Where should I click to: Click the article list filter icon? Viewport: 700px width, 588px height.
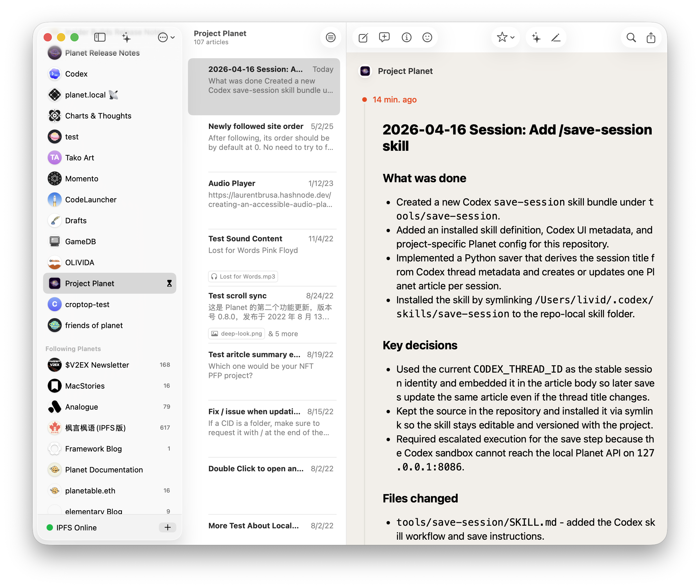click(330, 37)
